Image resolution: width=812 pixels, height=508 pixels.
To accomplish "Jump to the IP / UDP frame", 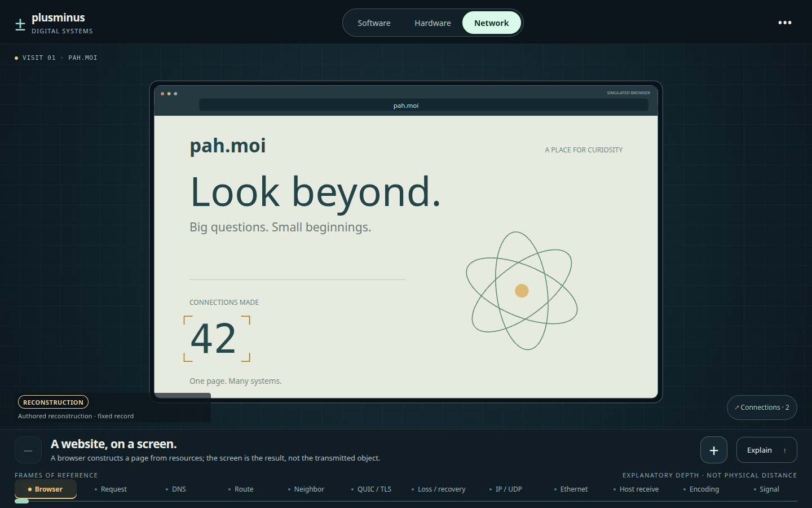I will coord(506,489).
